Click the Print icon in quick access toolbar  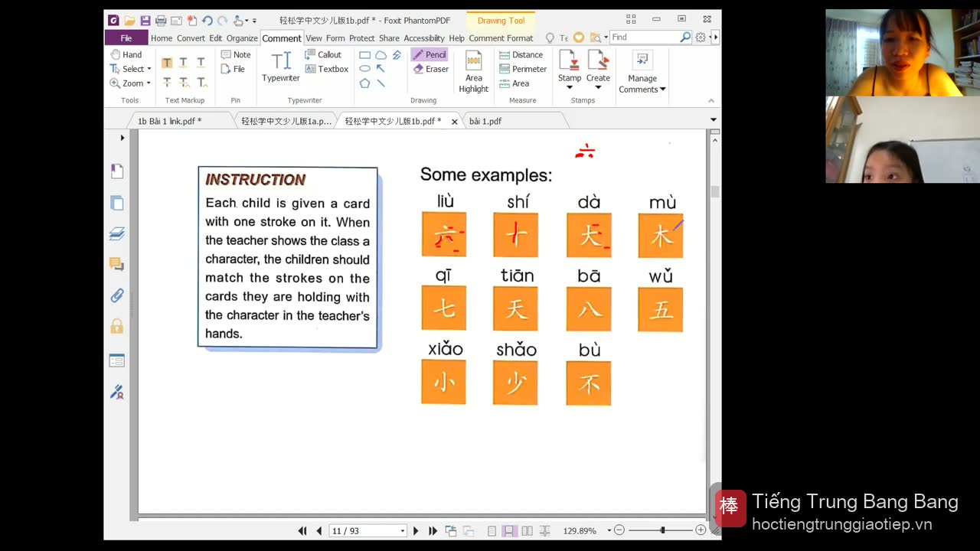point(161,20)
